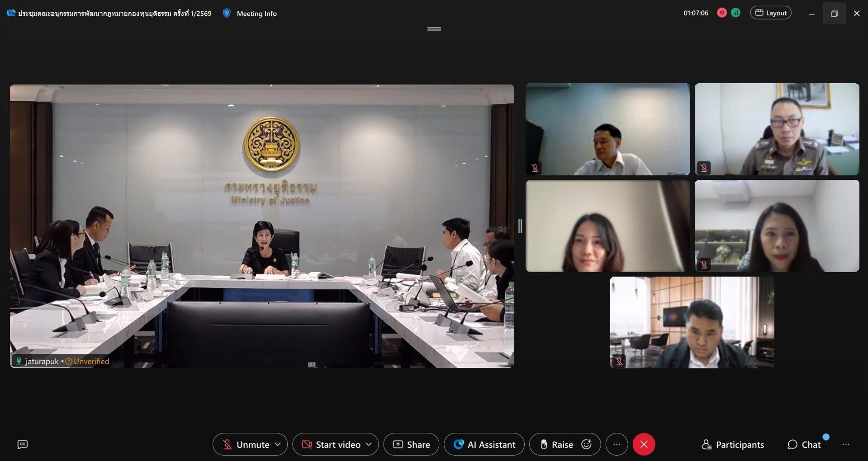This screenshot has width=868, height=461.
Task: Open the AI Assistant
Action: (484, 445)
